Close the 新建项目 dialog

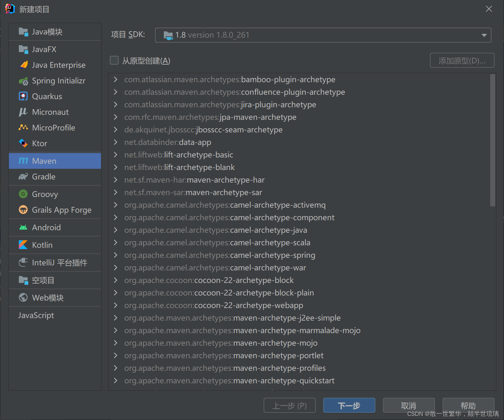pyautogui.click(x=489, y=9)
